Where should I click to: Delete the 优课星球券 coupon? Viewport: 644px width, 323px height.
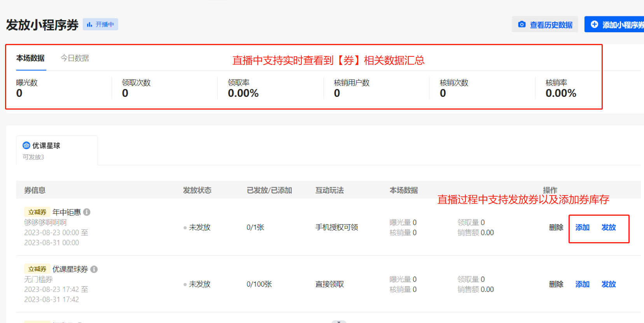point(556,284)
